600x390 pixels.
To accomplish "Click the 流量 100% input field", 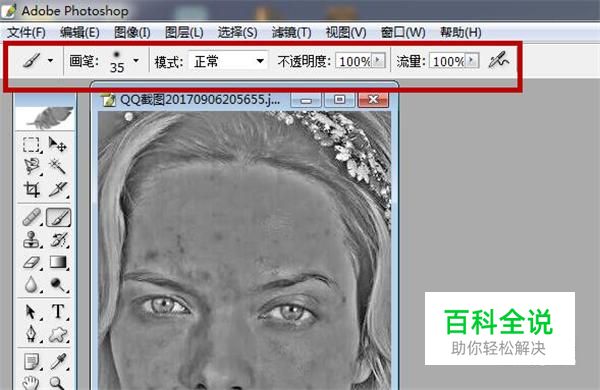I will point(448,61).
